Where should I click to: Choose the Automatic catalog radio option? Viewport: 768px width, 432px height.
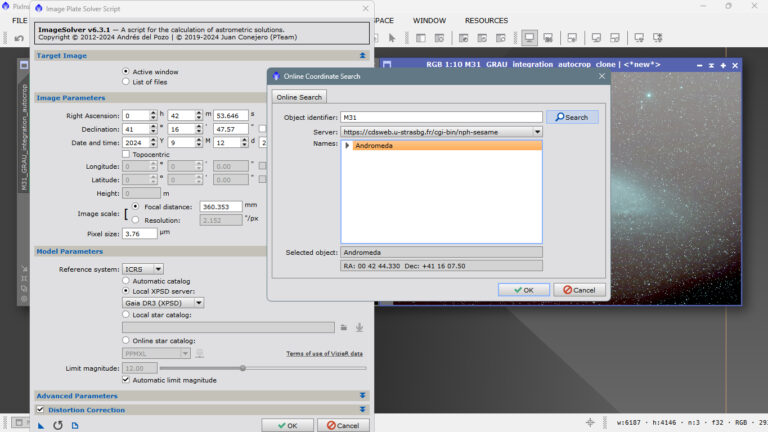[x=126, y=281]
